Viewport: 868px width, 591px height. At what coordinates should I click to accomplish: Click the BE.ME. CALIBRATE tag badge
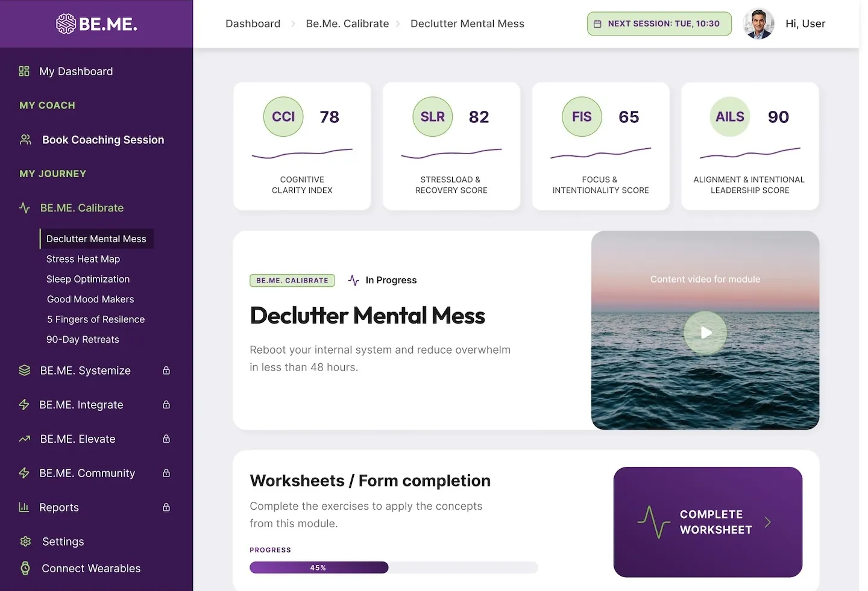(292, 280)
